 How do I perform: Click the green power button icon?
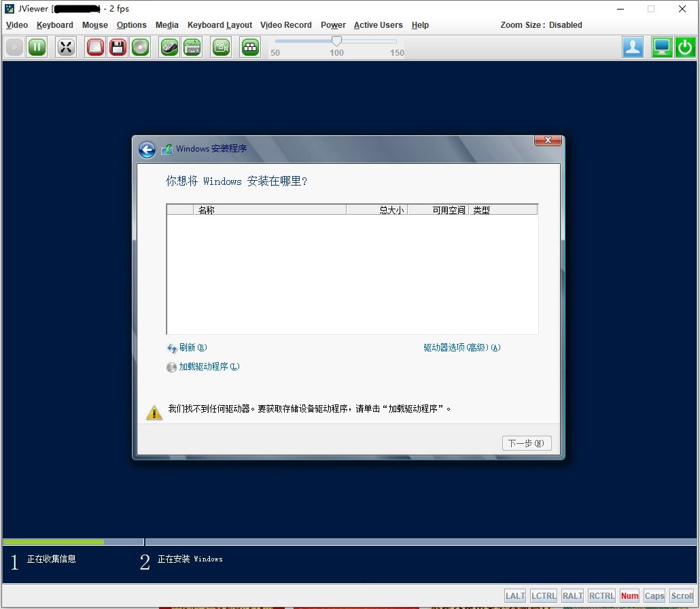pos(685,47)
